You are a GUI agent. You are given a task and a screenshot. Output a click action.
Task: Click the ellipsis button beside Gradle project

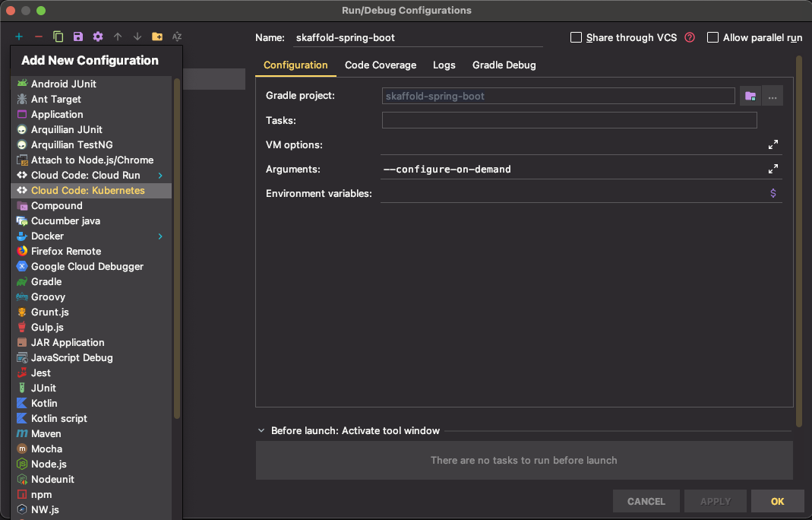point(773,96)
